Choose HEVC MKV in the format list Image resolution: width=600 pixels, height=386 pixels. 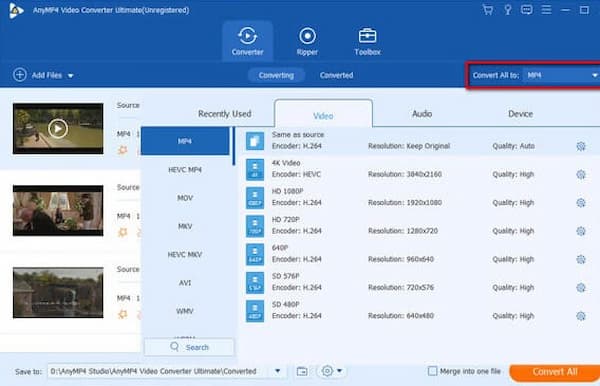(x=185, y=254)
